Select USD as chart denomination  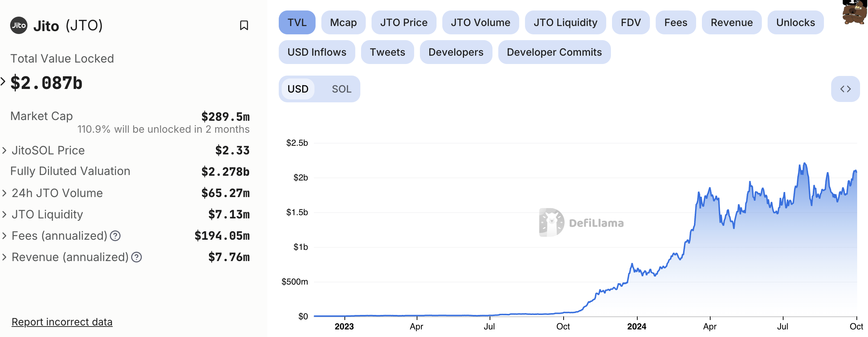click(x=298, y=89)
